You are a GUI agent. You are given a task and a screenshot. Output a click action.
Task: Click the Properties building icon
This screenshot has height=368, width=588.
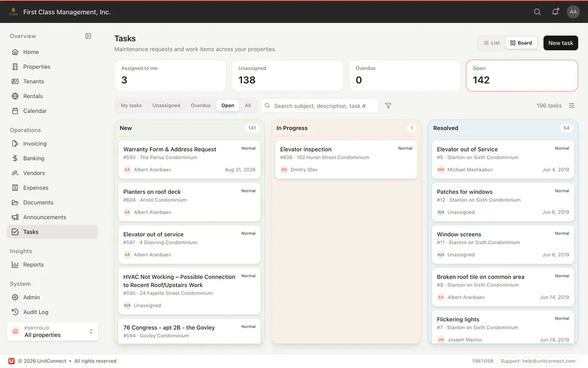[15, 66]
